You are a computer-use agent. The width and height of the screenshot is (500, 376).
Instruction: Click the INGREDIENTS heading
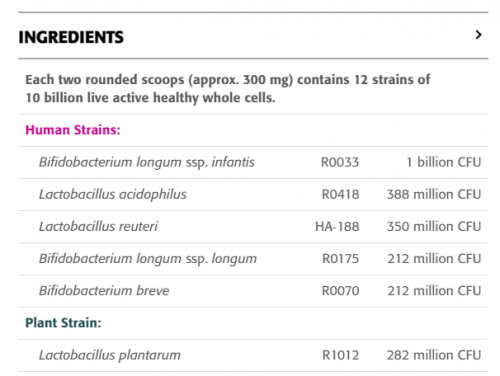click(x=71, y=37)
